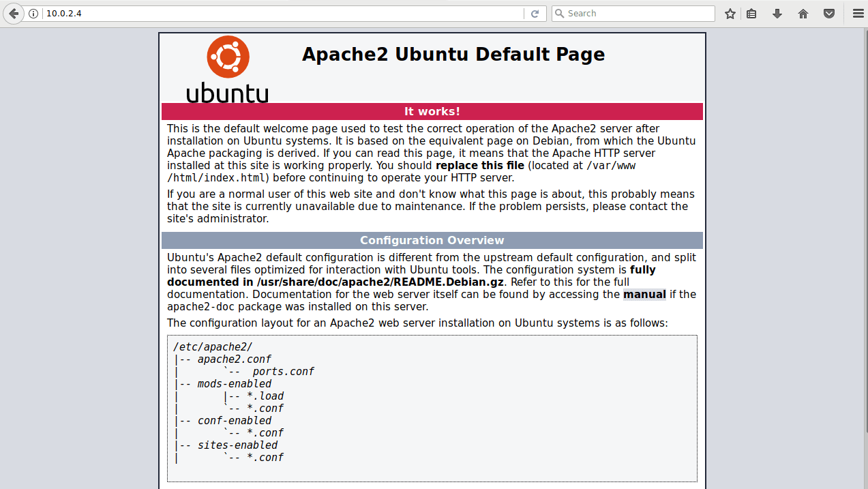Click the bold "replace this file" text
Viewport: 868px width, 489px height.
(480, 166)
